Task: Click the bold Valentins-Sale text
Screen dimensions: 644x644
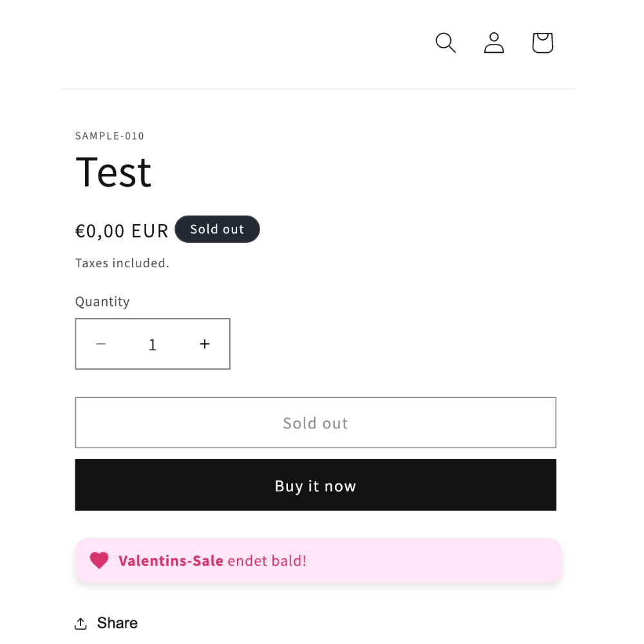Action: (171, 561)
